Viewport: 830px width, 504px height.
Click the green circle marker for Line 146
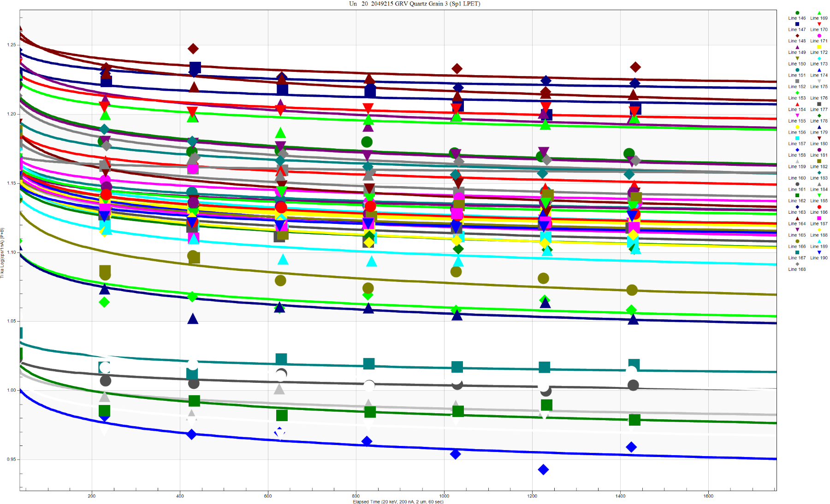click(x=797, y=13)
